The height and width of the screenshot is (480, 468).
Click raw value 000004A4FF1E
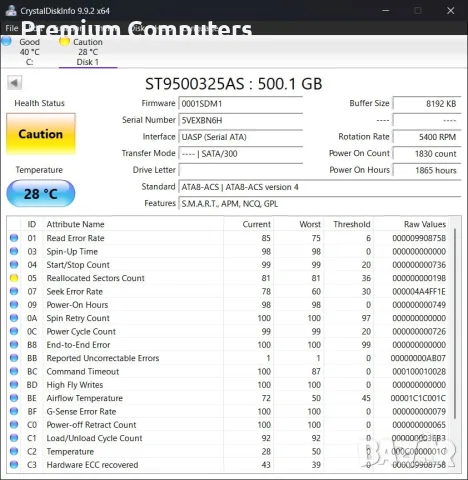click(x=419, y=291)
